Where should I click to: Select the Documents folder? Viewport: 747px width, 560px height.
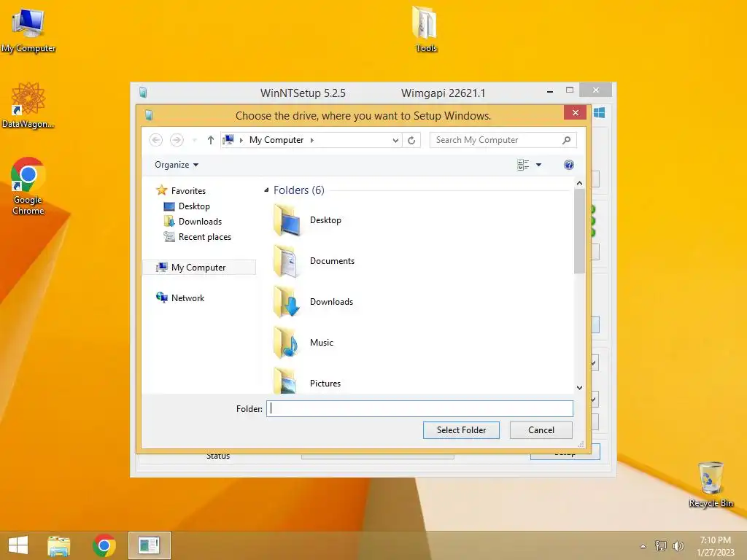point(314,261)
